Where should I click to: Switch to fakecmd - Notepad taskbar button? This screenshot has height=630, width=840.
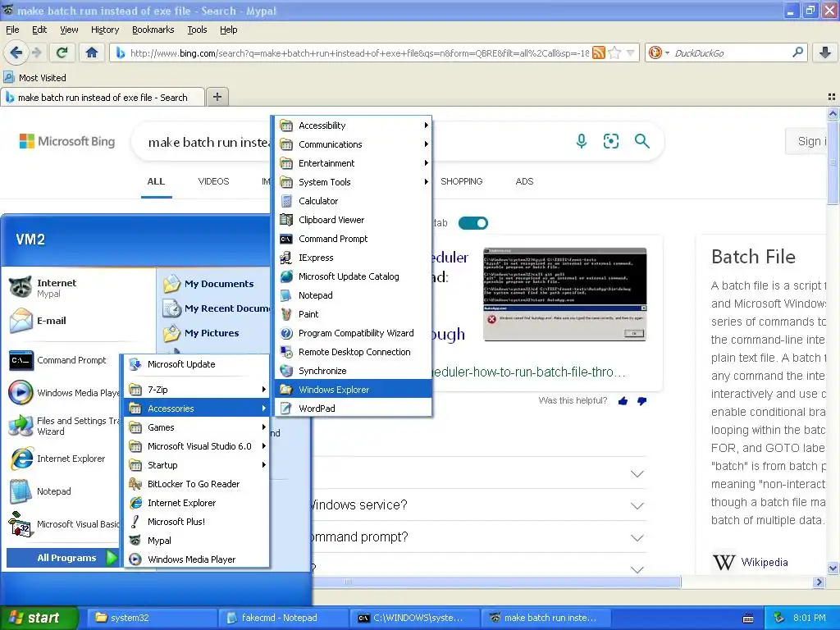click(283, 618)
